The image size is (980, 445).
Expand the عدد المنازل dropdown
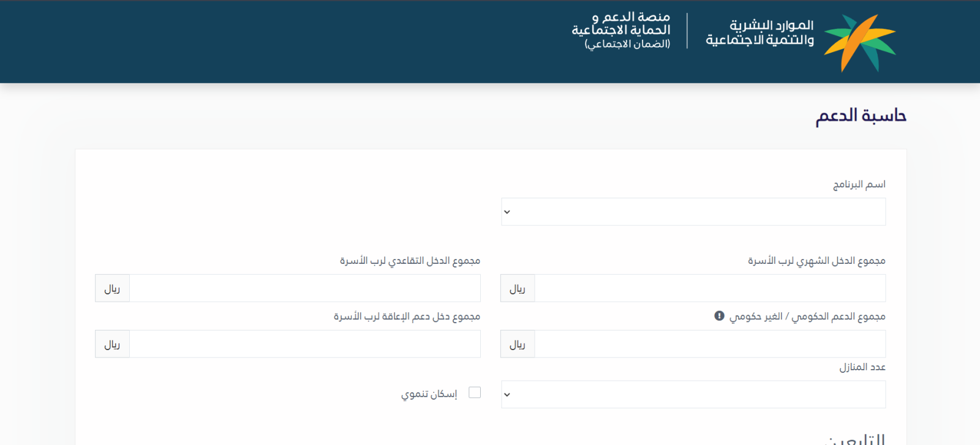693,395
